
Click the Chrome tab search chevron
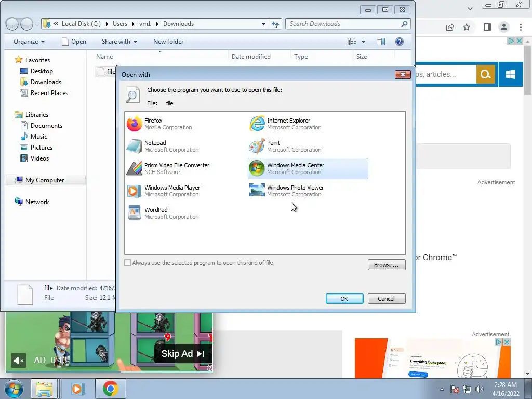coord(470,8)
